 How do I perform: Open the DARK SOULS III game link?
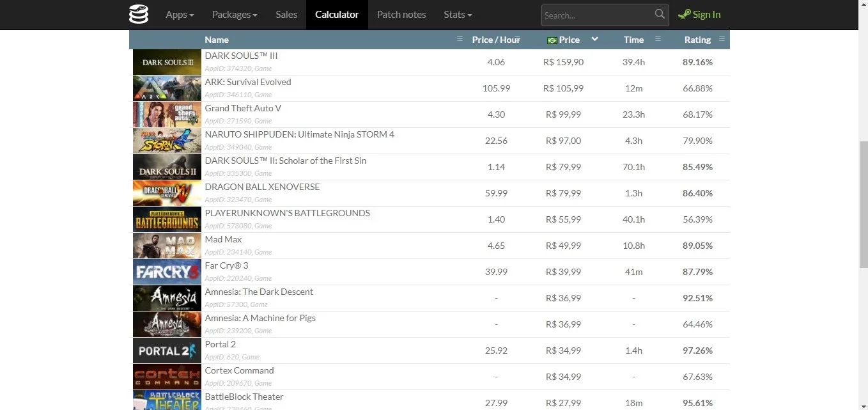tap(241, 56)
